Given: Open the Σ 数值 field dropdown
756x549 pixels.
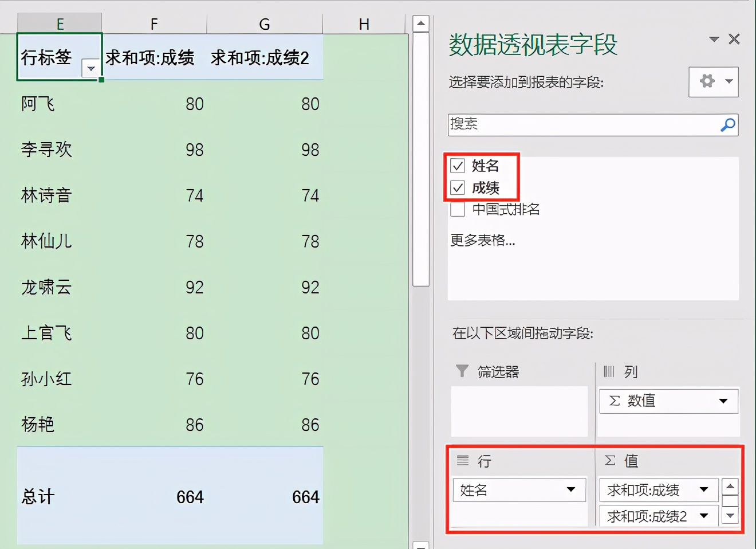Looking at the screenshot, I should click(723, 401).
